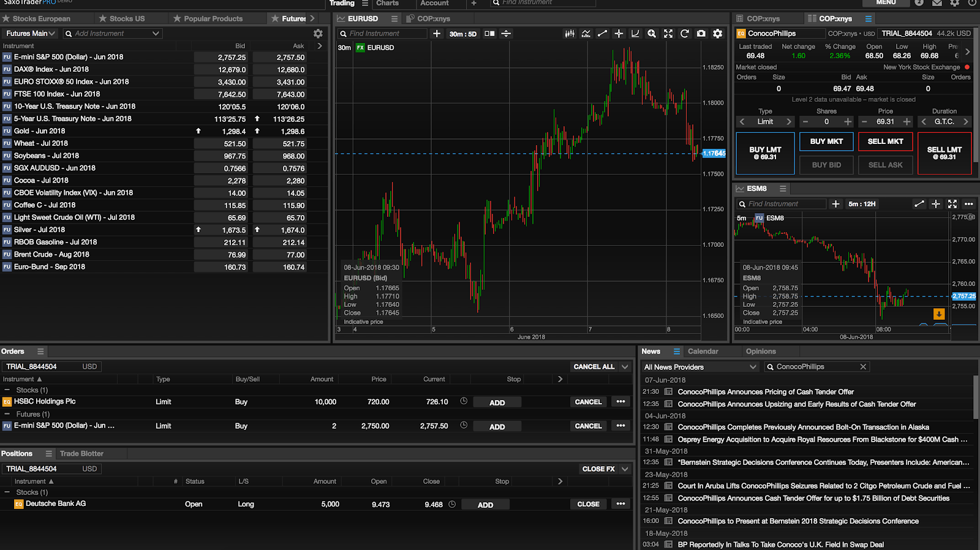Open EURUSD panel hamburger menu
Image resolution: width=980 pixels, height=550 pixels.
pos(394,18)
